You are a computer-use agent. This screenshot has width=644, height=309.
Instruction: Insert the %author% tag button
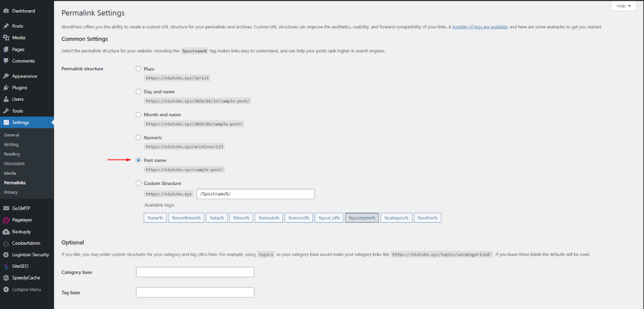(x=428, y=218)
